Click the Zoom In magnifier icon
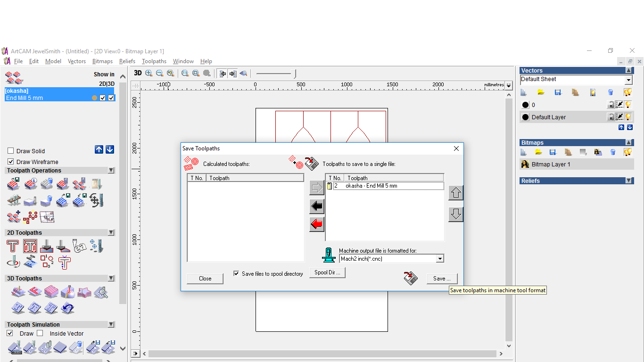The width and height of the screenshot is (644, 362). pos(149,73)
